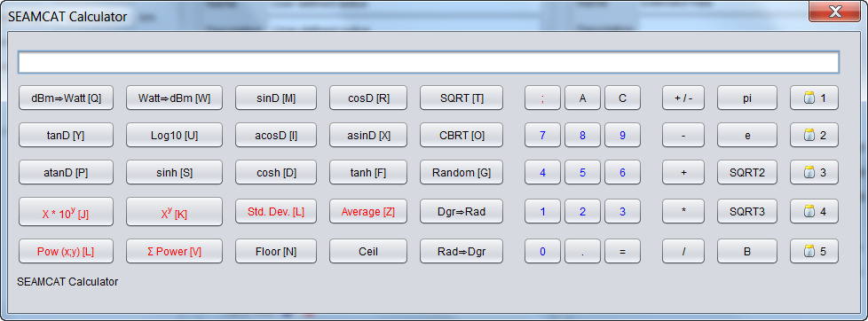Click digit 3 on keypad
868x321 pixels.
[622, 211]
